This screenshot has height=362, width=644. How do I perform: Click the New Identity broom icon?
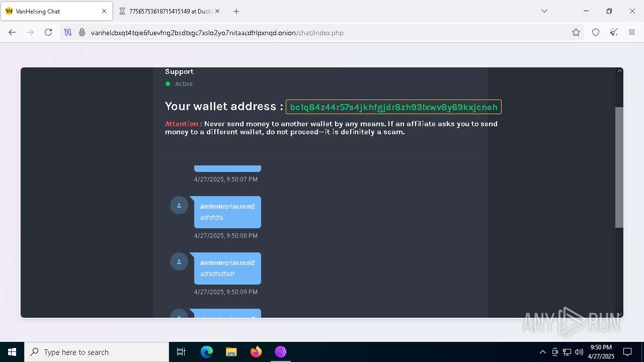pyautogui.click(x=614, y=32)
